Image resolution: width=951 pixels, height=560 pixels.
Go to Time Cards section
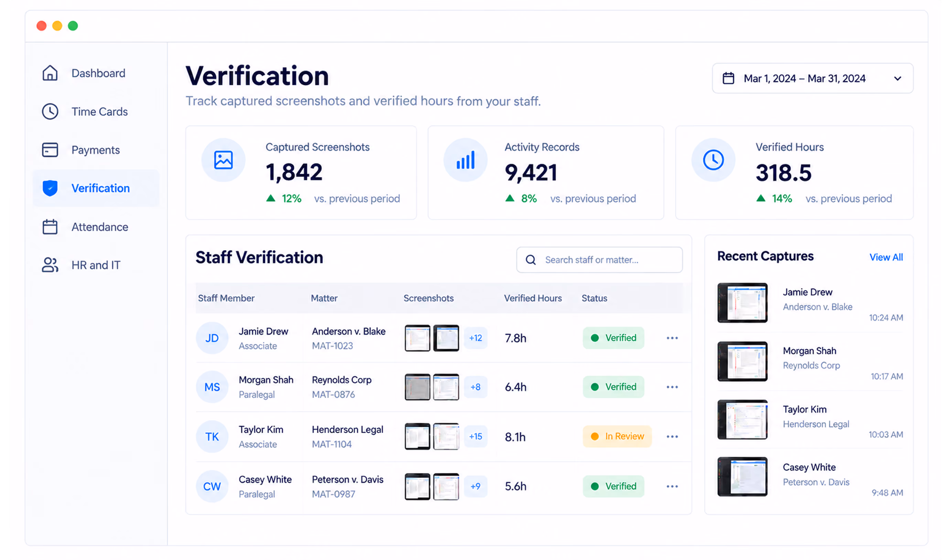point(96,112)
